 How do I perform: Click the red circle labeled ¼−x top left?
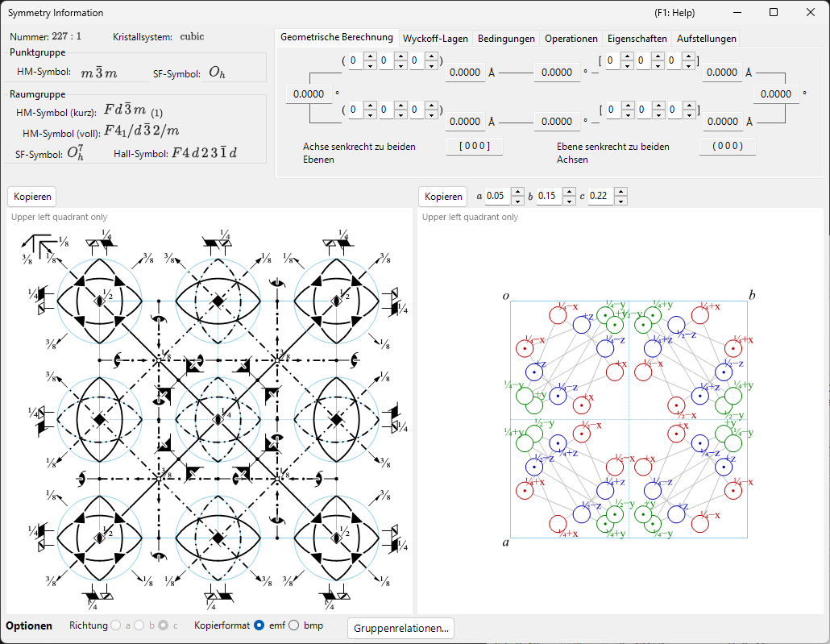558,314
